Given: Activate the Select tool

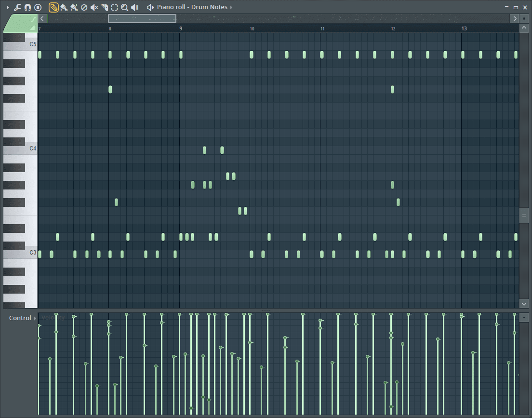Looking at the screenshot, I should (x=114, y=7).
